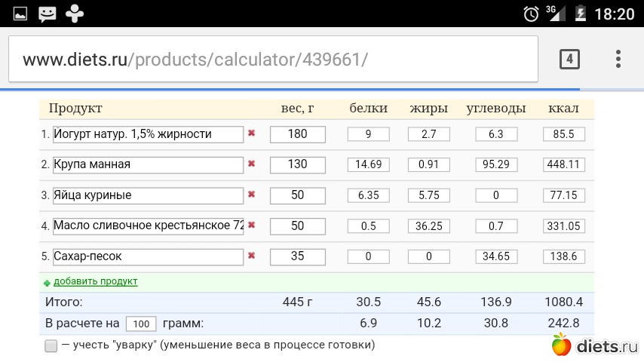The height and width of the screenshot is (362, 644).
Task: Edit weight field for Иогурт натур.
Action: click(297, 133)
